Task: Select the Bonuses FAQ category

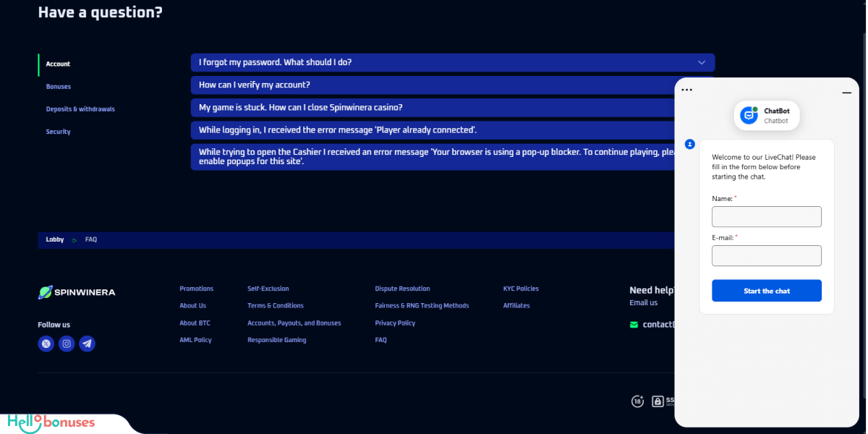Action: [59, 87]
